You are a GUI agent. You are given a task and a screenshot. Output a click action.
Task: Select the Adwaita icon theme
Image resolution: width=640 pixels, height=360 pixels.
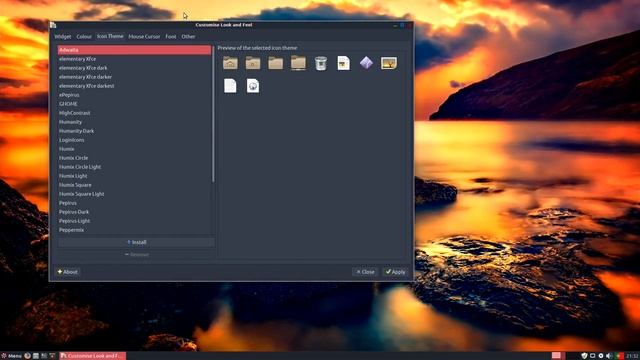click(x=135, y=50)
